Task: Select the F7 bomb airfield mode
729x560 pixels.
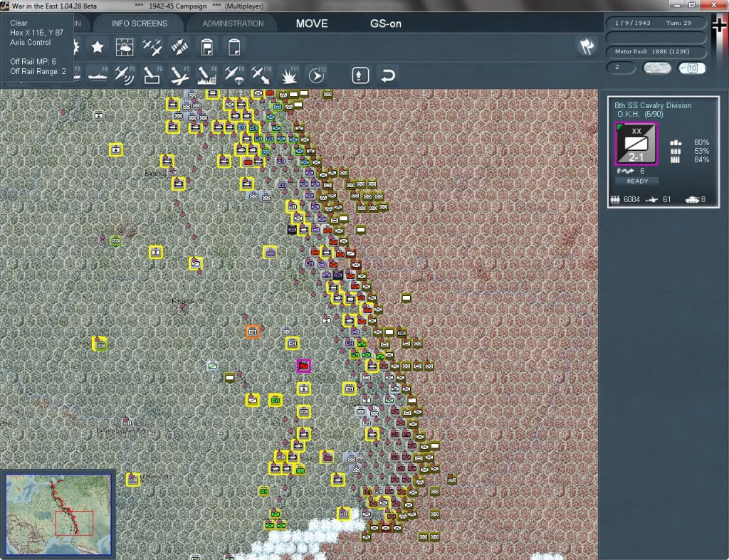Action: click(x=179, y=75)
